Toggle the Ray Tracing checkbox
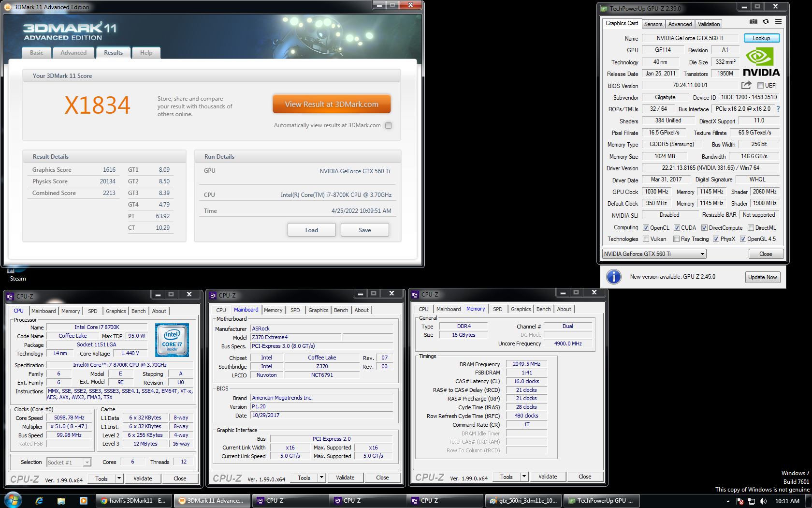The image size is (812, 508). point(676,239)
